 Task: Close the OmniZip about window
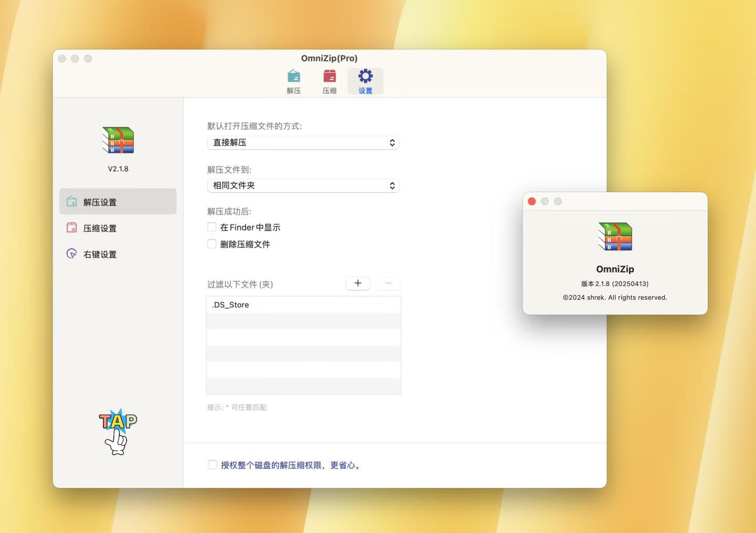point(532,201)
